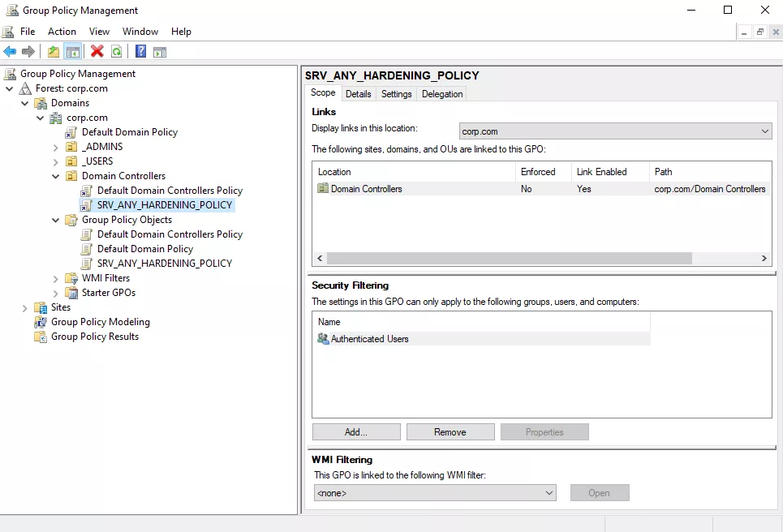Screen dimensions: 783x532
Task: Collapse the Domains tree node
Action: tap(25, 103)
